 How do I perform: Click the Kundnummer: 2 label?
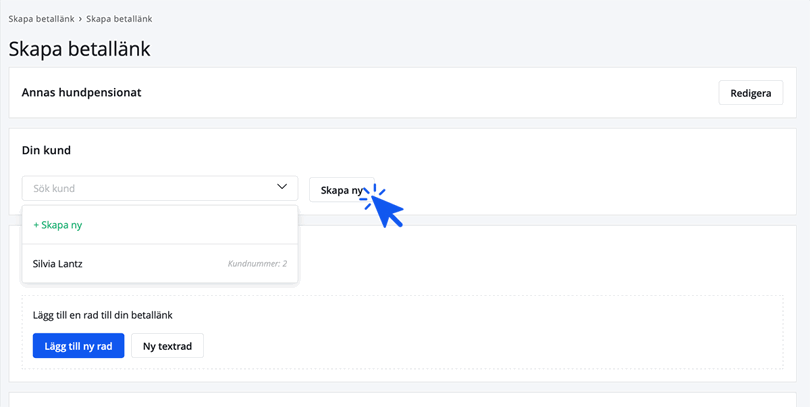[257, 264]
